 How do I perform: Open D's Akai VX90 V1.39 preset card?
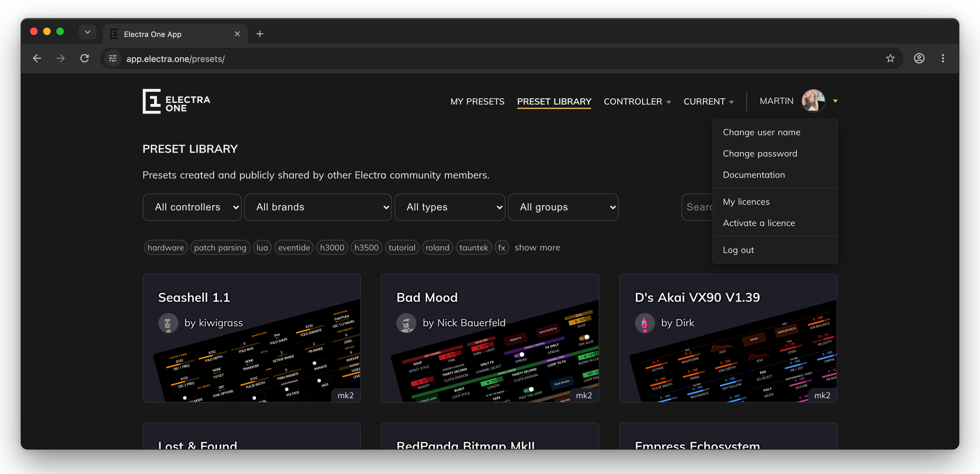(x=728, y=338)
